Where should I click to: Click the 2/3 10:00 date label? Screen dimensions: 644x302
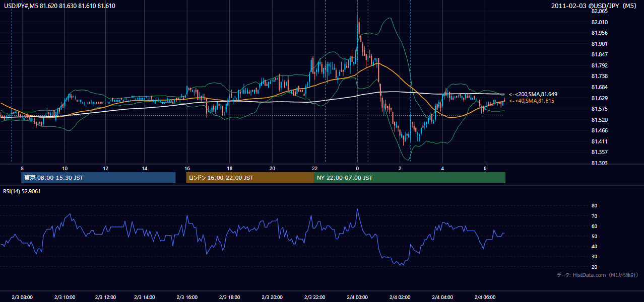(65, 297)
